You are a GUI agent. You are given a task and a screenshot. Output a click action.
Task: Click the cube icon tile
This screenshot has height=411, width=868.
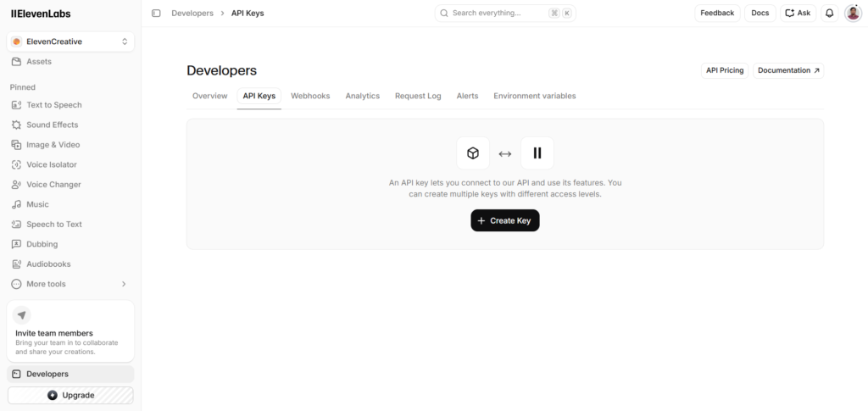(x=473, y=153)
